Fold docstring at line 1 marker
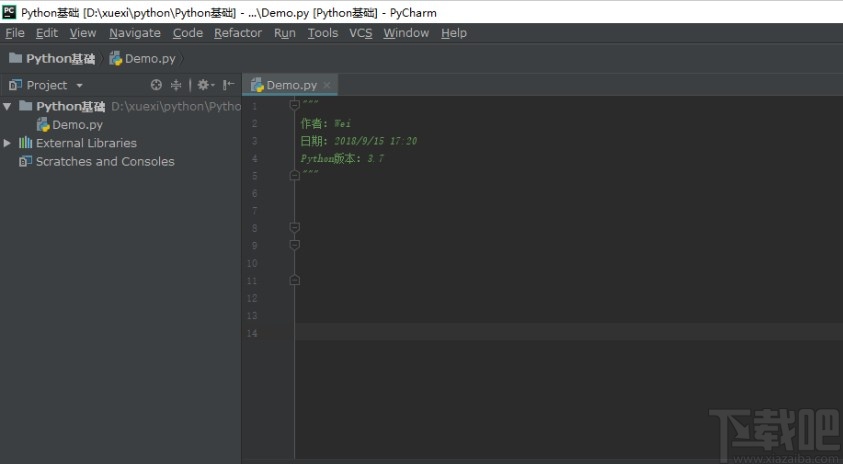Image resolution: width=843 pixels, height=464 pixels. [x=295, y=104]
